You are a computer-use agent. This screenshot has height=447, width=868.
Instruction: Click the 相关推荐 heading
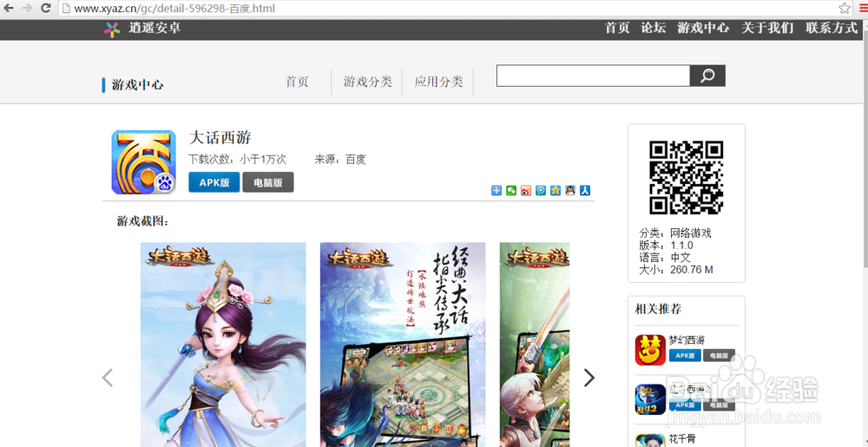tap(658, 309)
